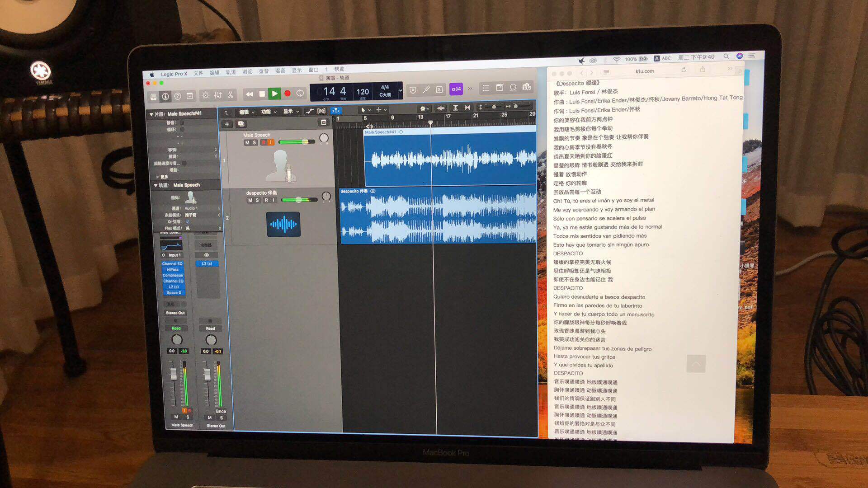Click the Waveform Zoom button

tap(441, 108)
